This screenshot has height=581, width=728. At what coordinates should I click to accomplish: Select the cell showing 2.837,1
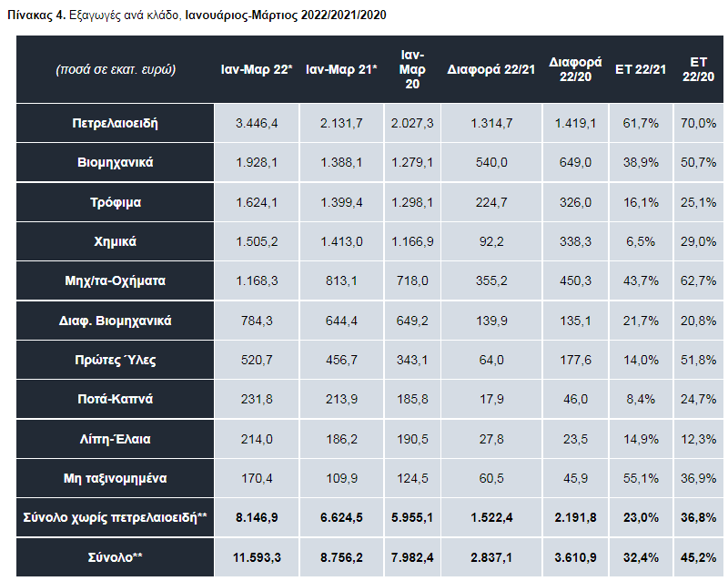pyautogui.click(x=491, y=556)
